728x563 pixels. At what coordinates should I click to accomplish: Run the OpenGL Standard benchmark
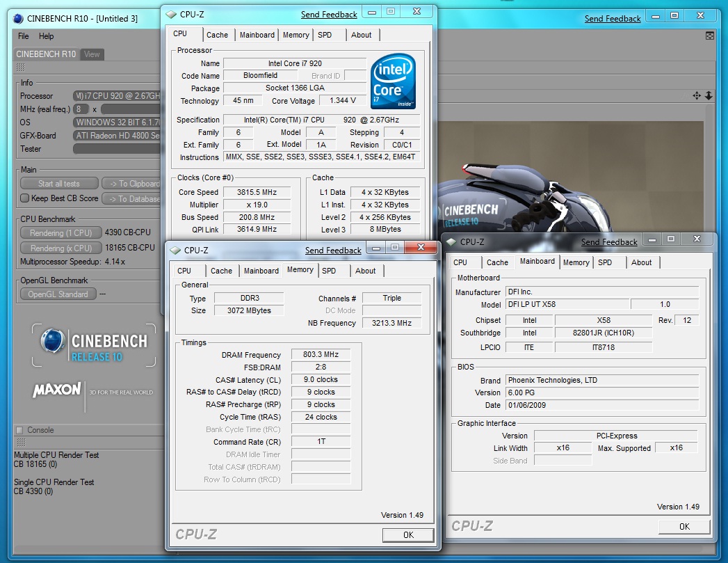pos(58,294)
